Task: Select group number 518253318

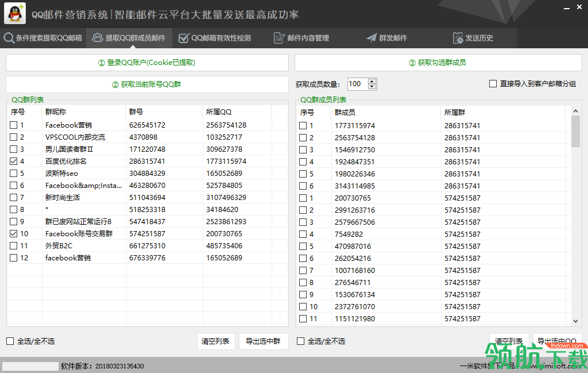Action: 147,209
